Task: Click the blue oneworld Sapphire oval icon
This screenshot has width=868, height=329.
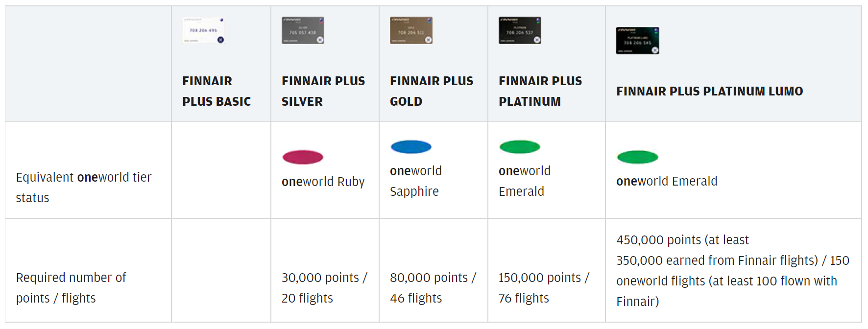Action: [411, 147]
